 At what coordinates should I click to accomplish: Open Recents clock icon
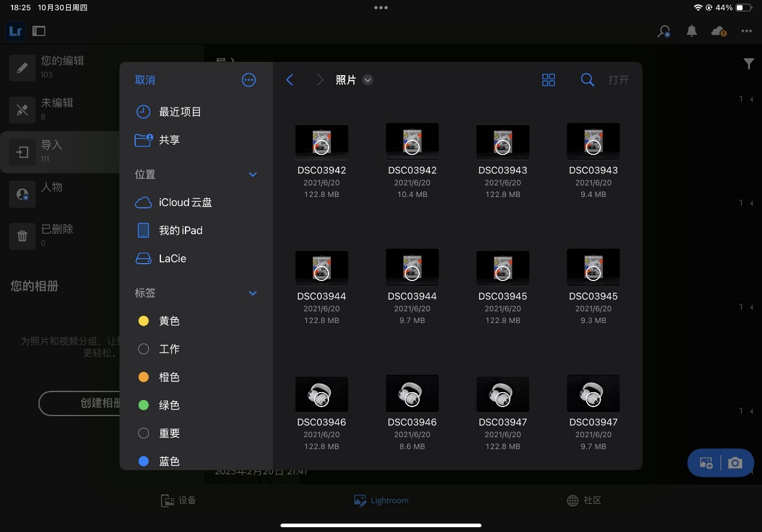tap(143, 112)
